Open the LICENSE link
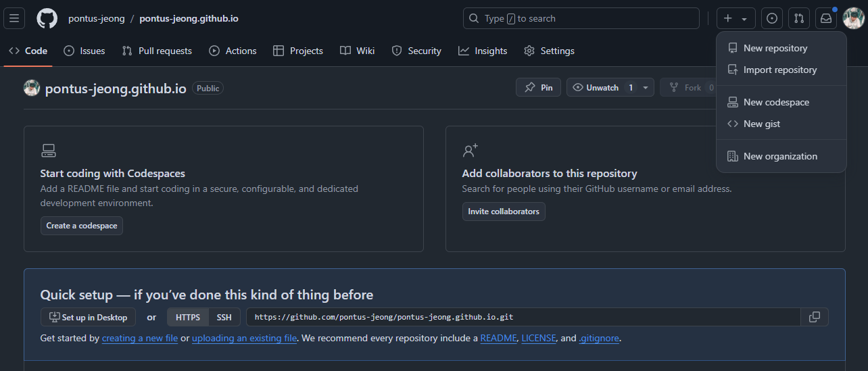 537,338
